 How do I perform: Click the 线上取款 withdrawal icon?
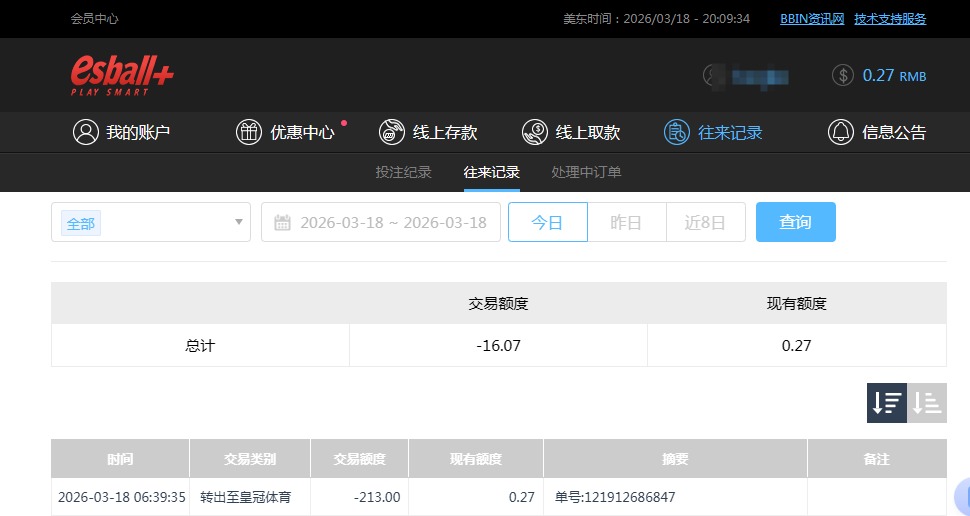(x=534, y=132)
